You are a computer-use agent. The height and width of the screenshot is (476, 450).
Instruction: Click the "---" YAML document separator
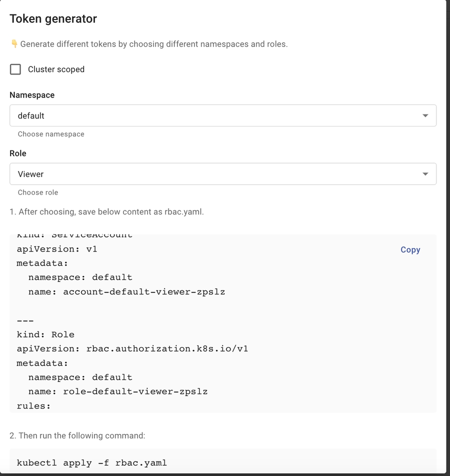coord(25,320)
